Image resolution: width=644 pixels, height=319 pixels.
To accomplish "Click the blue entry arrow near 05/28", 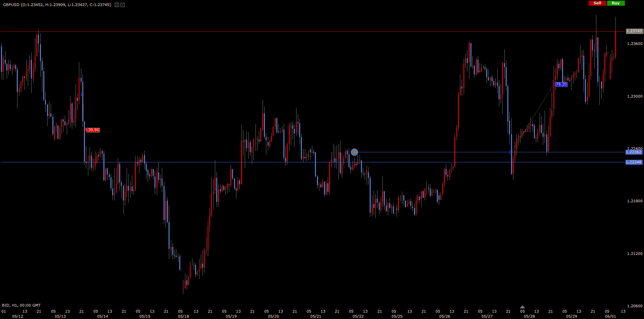I will 511,152.
